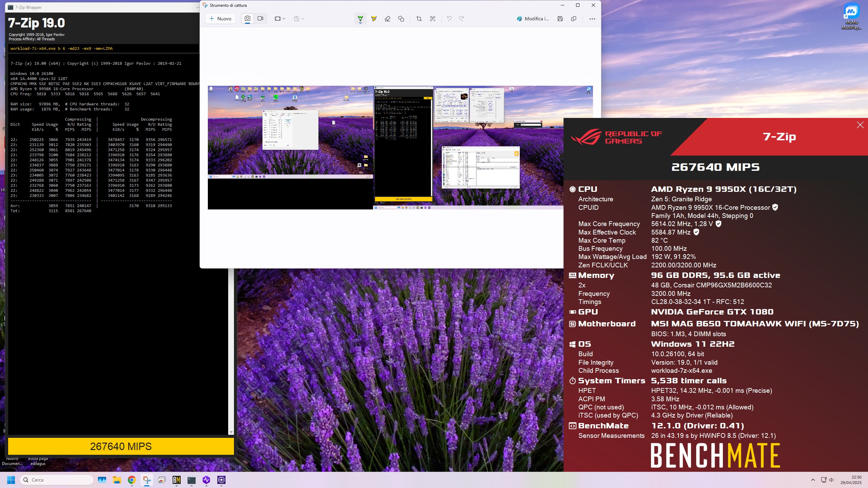
Task: Click the purple CPU chip taskbar icon
Action: click(221, 480)
